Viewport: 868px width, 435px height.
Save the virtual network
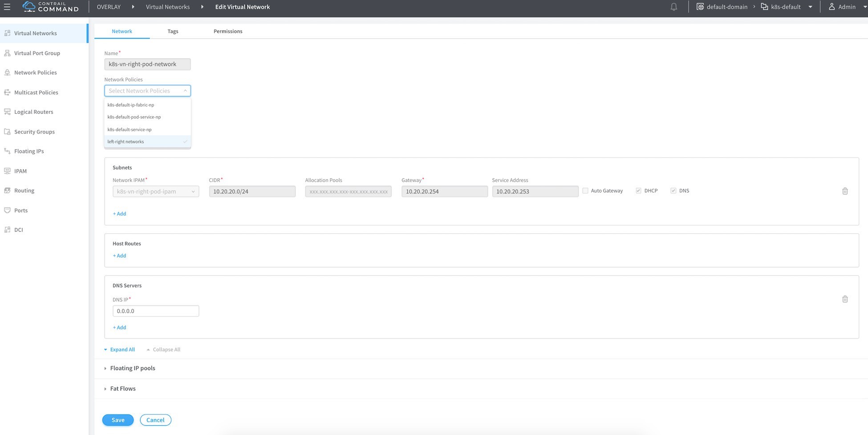tap(118, 420)
